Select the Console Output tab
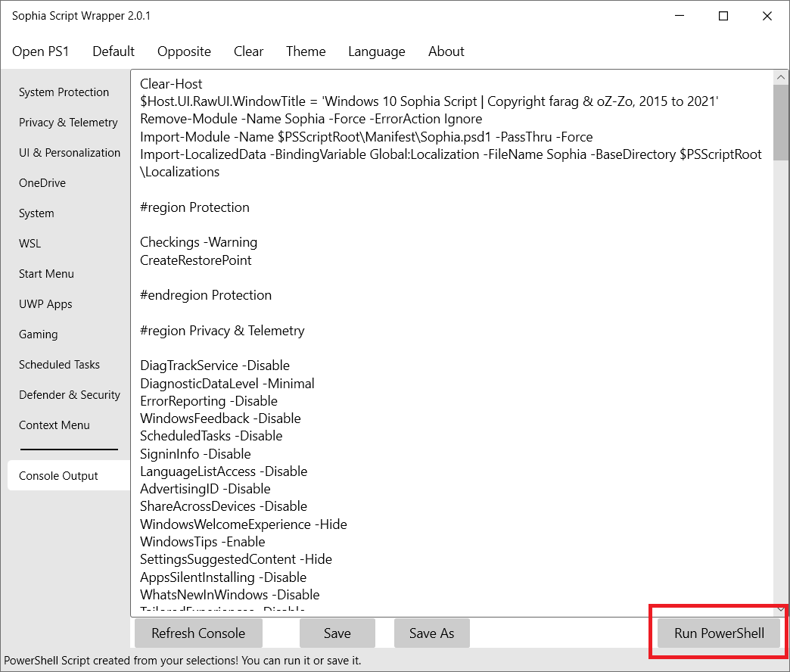 69,475
